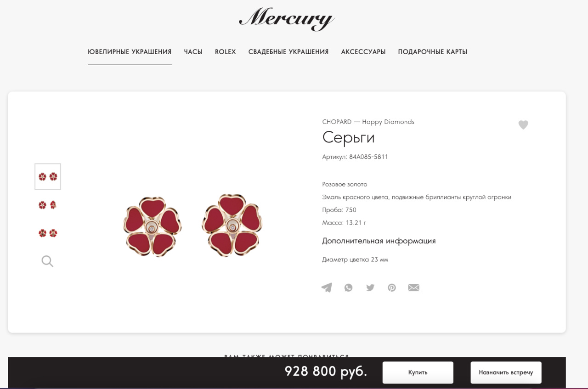
Task: Click main earrings product image
Action: pyautogui.click(x=193, y=225)
